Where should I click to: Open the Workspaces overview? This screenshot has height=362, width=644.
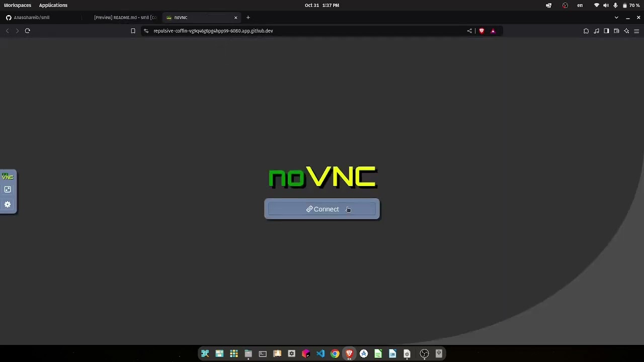click(18, 5)
